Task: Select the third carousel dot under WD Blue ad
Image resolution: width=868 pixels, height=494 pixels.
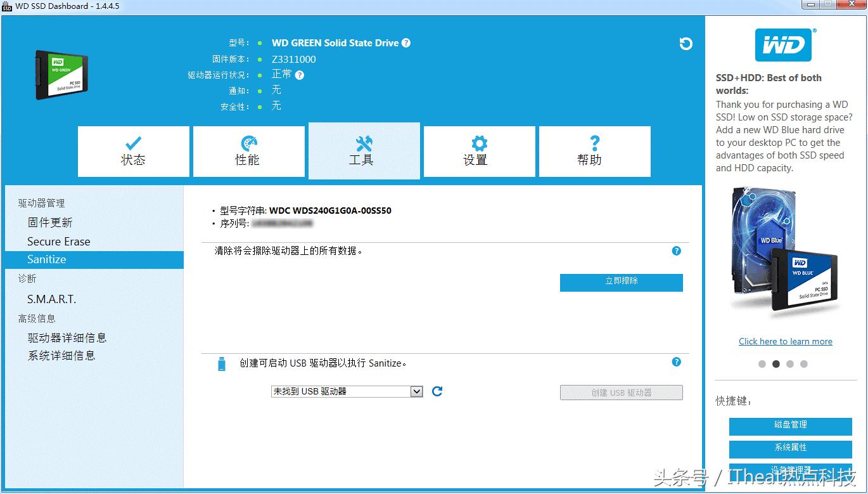Action: tap(790, 363)
